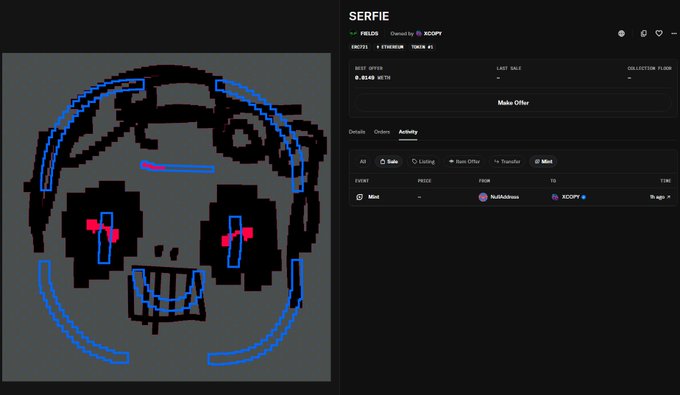
Task: Click the verified badge beside XCOPY
Action: (584, 197)
